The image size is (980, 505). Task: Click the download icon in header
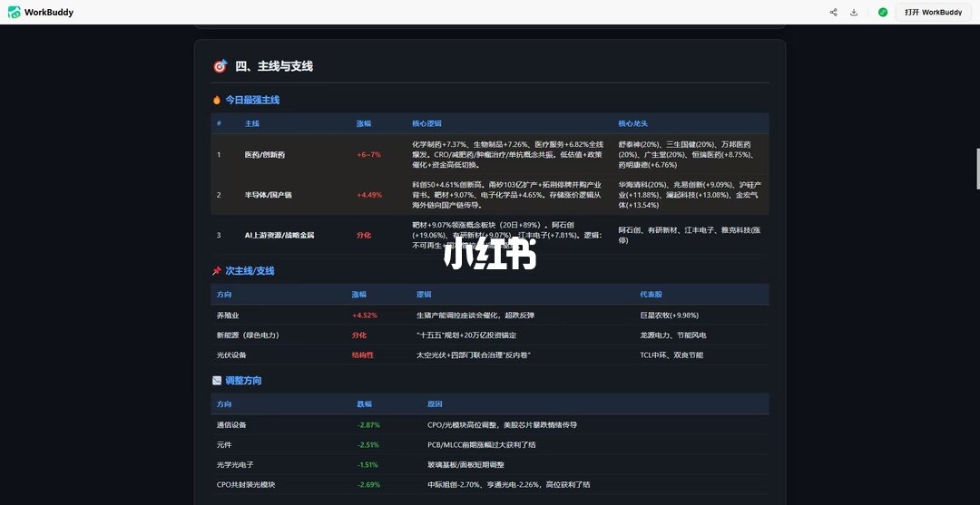click(x=854, y=12)
